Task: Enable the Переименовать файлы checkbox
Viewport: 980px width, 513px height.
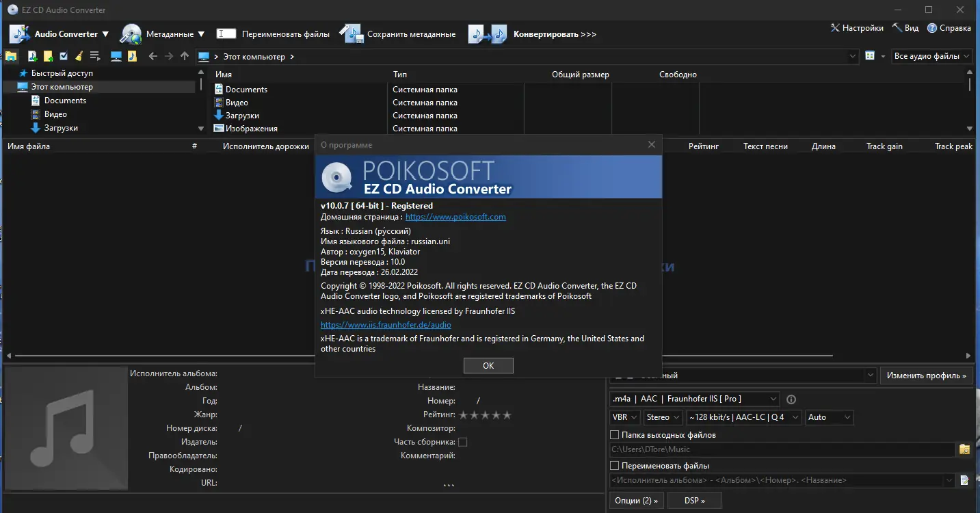Action: point(614,465)
